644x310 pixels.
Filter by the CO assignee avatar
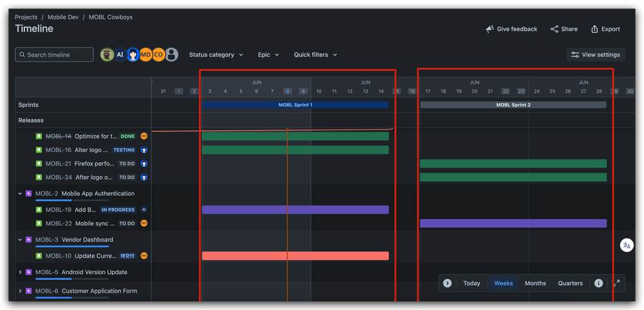point(159,55)
